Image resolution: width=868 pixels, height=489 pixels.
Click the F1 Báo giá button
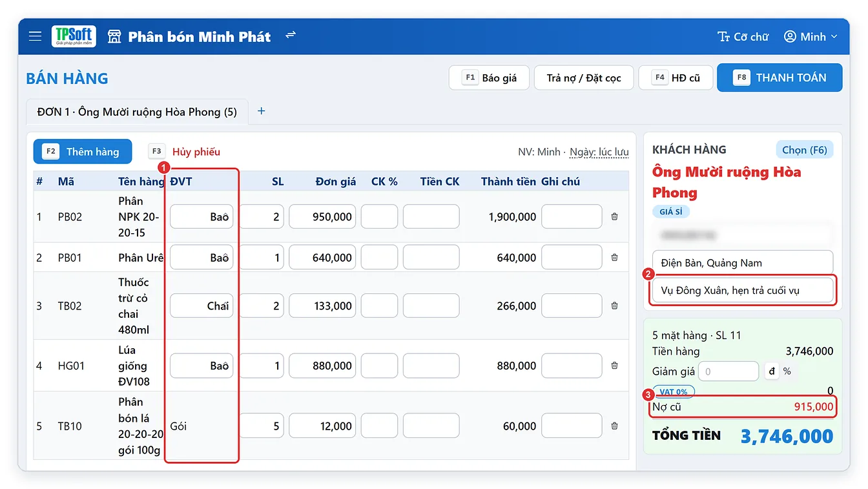[490, 78]
